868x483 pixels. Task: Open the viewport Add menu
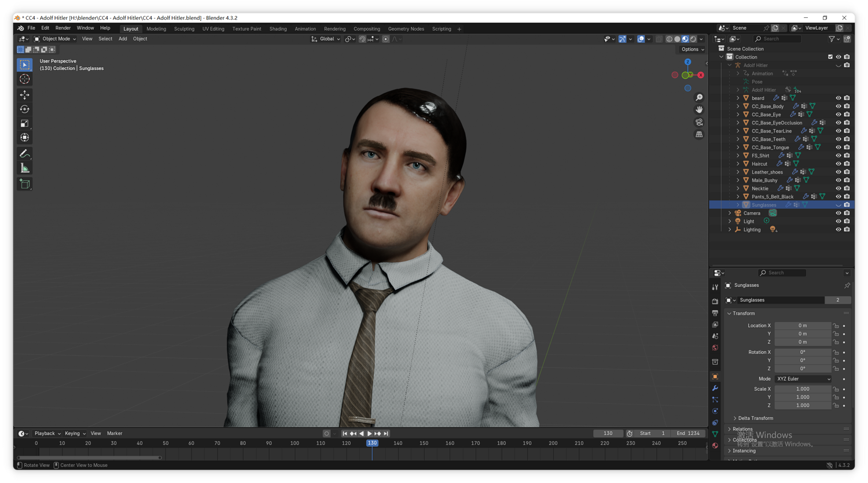coord(123,39)
